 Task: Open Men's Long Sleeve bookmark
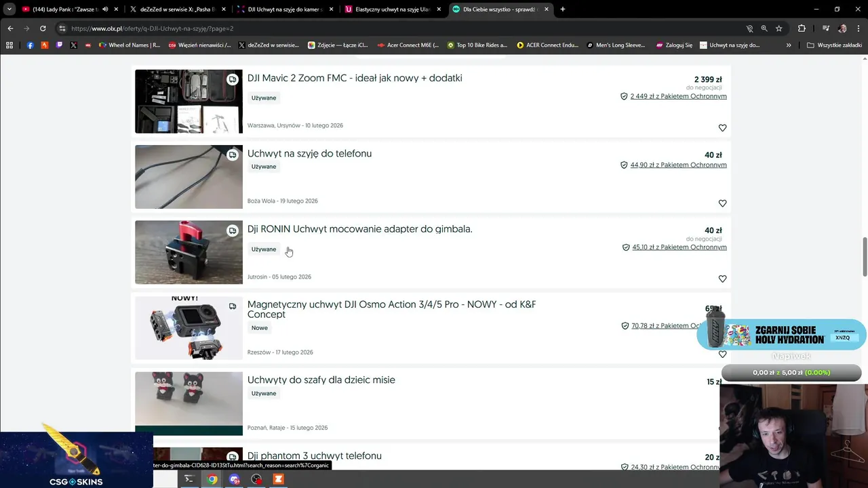click(x=616, y=45)
